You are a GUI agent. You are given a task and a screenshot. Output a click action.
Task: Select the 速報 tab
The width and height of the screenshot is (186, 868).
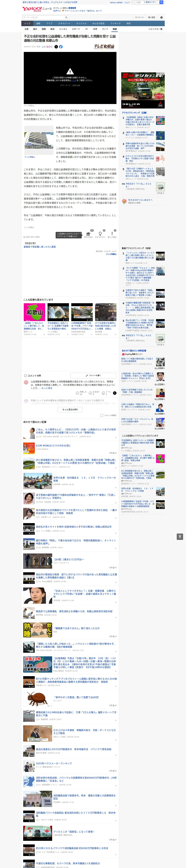(38, 24)
